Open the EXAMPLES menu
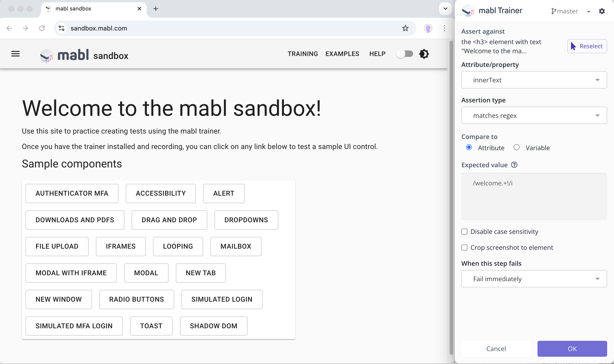The width and height of the screenshot is (614, 364). click(x=342, y=54)
